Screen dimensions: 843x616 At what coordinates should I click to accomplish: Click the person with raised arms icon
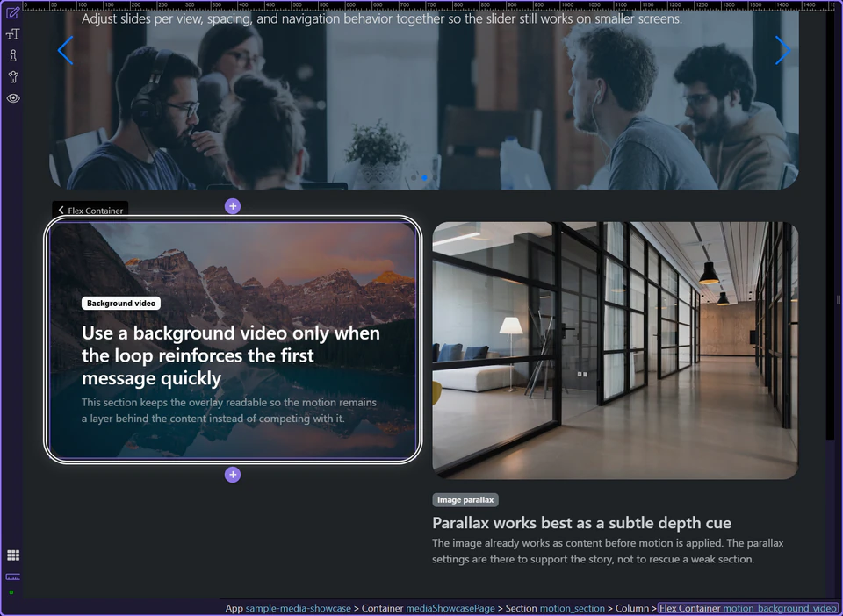[x=13, y=77]
